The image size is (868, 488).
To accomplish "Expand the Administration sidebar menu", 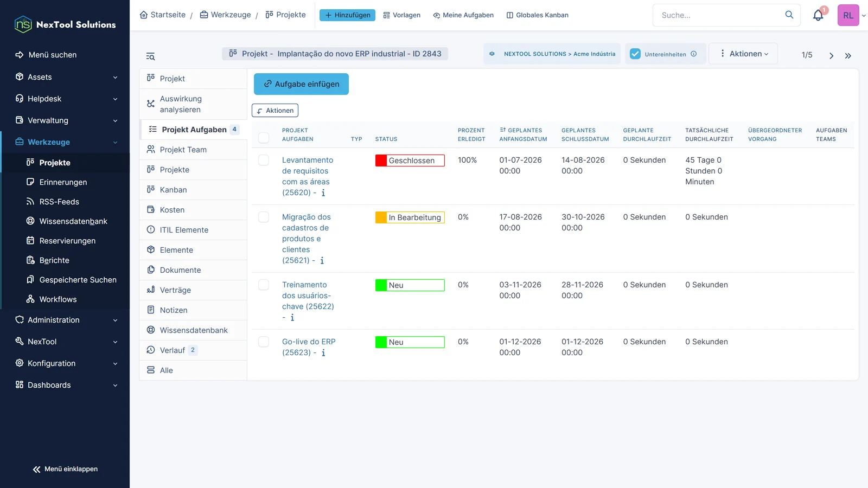I will (65, 320).
